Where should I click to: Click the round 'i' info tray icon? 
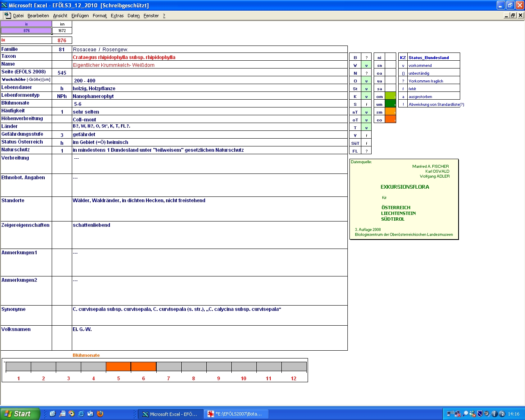coord(494,414)
